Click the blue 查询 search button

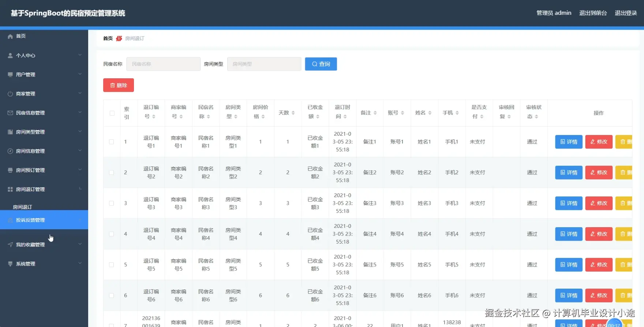[321, 64]
